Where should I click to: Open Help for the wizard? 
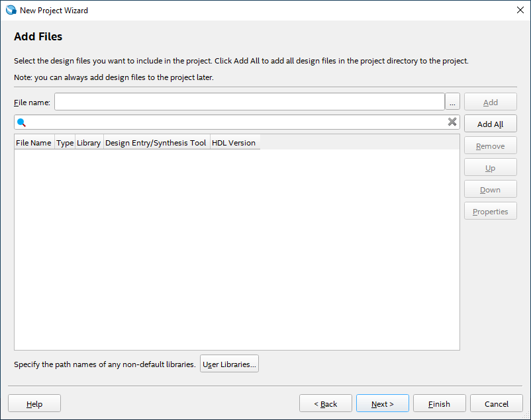pyautogui.click(x=34, y=404)
